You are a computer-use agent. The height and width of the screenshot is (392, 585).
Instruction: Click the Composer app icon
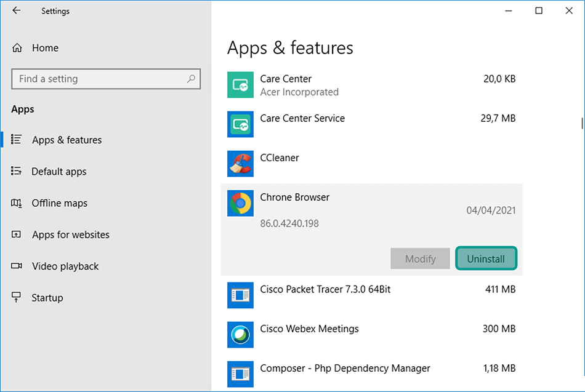[240, 374]
